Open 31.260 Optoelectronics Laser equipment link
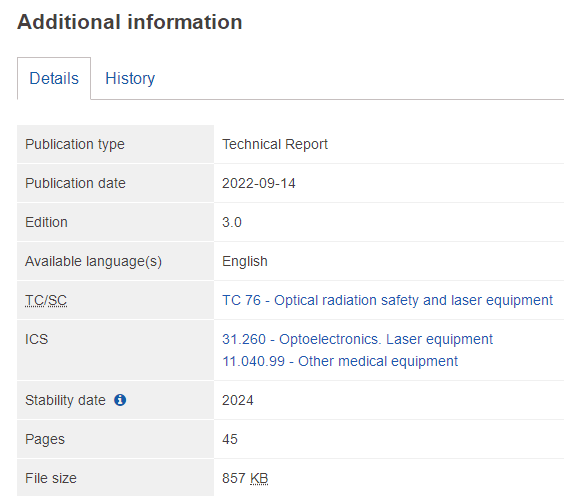Image resolution: width=564 pixels, height=496 pixels. (357, 339)
